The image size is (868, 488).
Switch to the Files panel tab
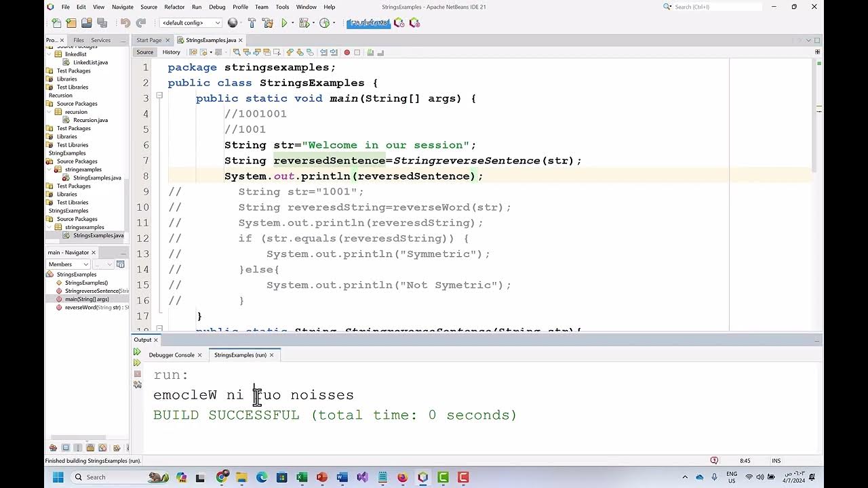(x=79, y=40)
